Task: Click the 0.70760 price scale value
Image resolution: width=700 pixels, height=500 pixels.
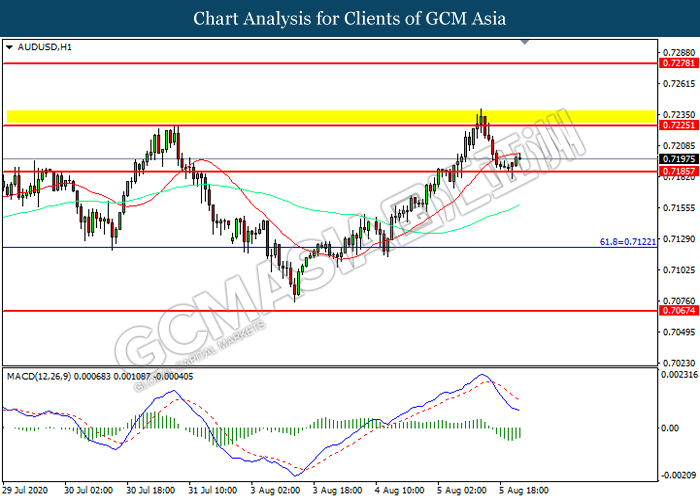Action: (x=679, y=300)
